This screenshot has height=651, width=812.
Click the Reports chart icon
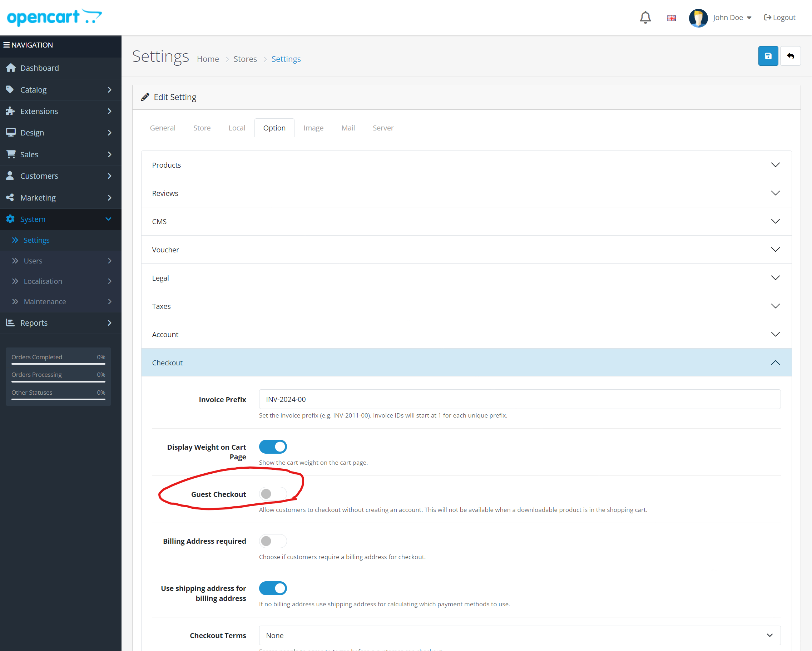point(11,322)
